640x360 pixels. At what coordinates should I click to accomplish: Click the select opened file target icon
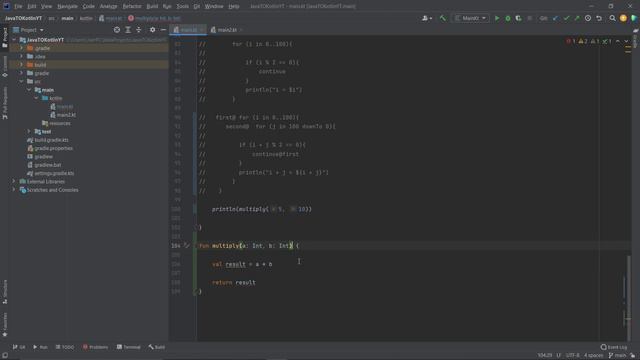(x=117, y=30)
